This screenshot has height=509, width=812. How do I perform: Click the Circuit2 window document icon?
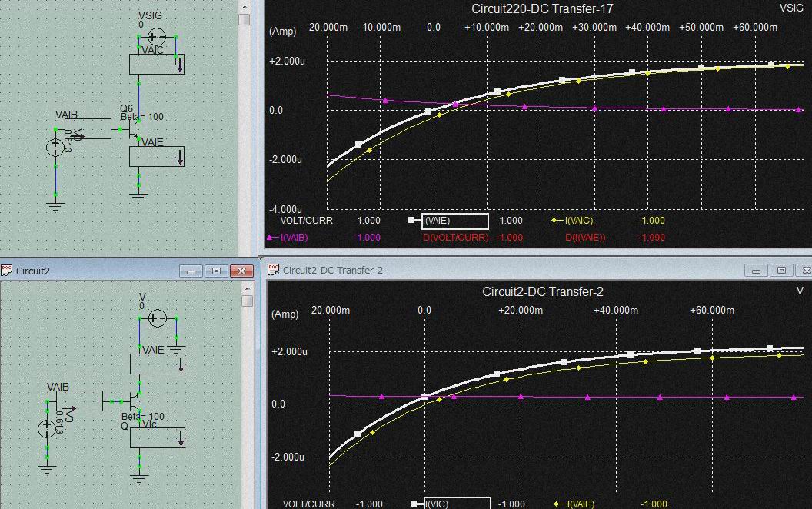[x=7, y=271]
